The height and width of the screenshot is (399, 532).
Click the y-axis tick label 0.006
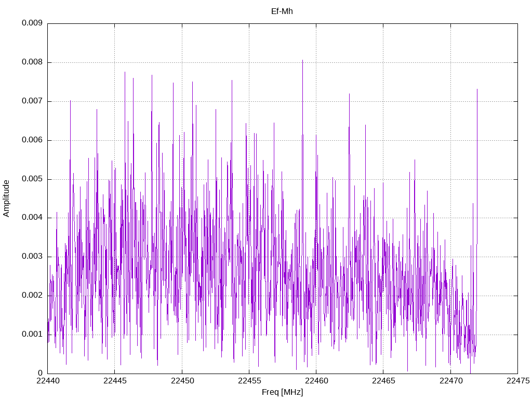32,140
